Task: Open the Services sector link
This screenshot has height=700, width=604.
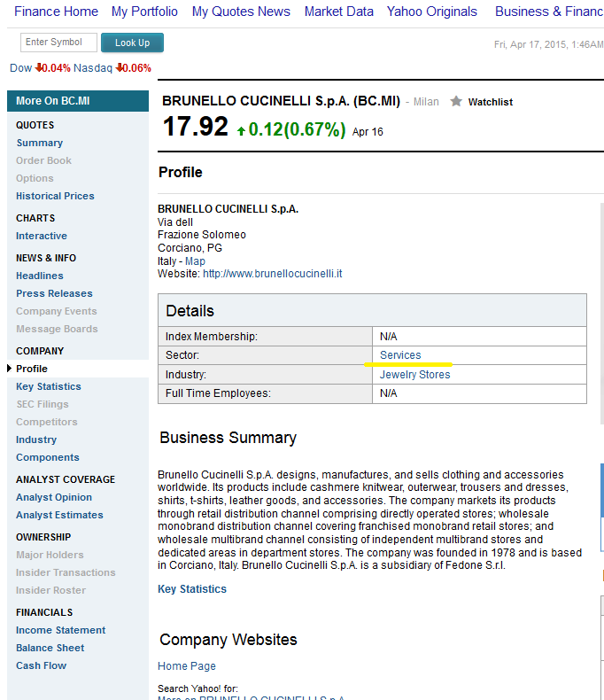Action: point(400,355)
